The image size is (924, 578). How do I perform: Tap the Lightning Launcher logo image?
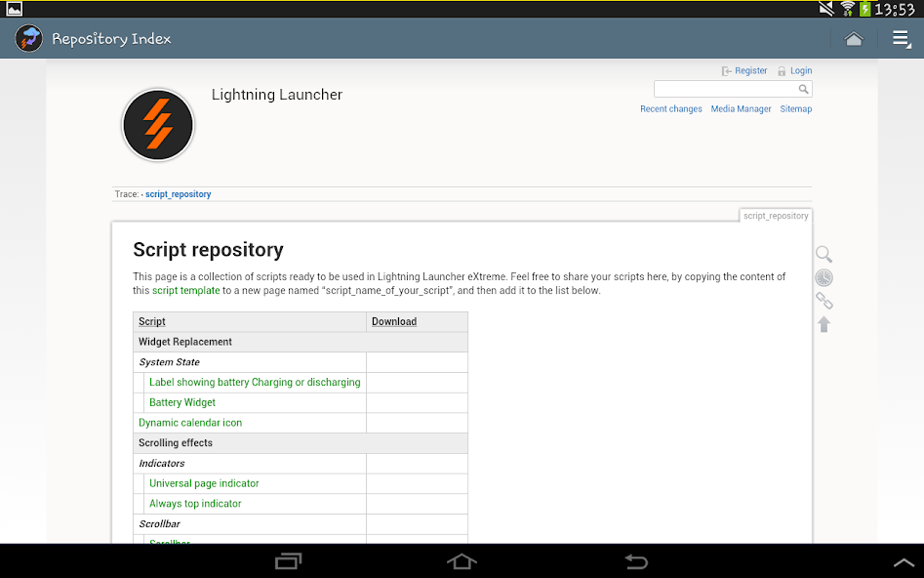[158, 125]
